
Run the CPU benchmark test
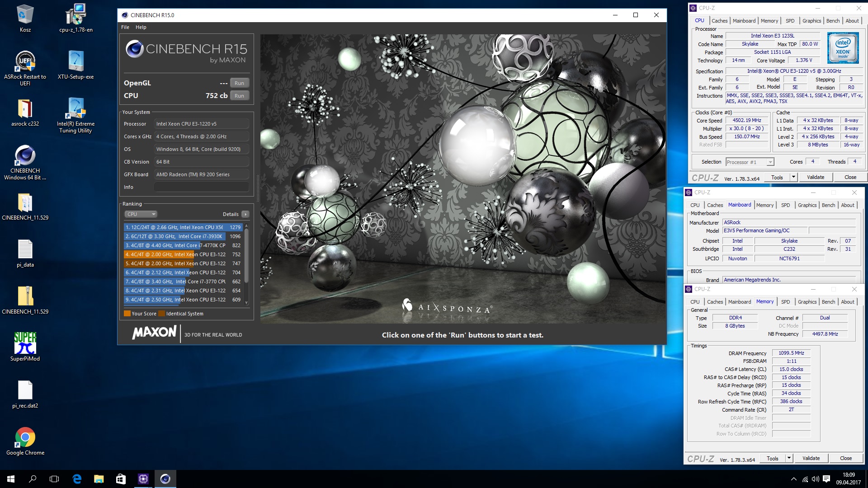pyautogui.click(x=239, y=96)
